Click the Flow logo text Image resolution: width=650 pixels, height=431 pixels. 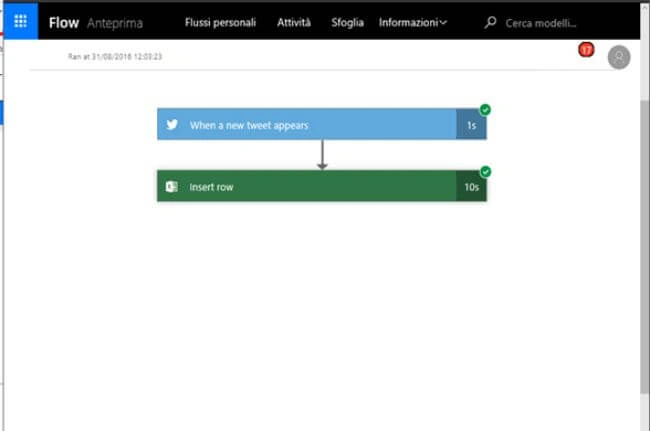point(64,23)
